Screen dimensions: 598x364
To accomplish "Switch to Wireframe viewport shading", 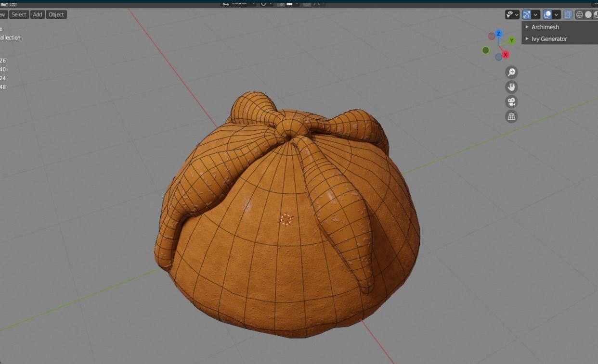I will [x=579, y=15].
